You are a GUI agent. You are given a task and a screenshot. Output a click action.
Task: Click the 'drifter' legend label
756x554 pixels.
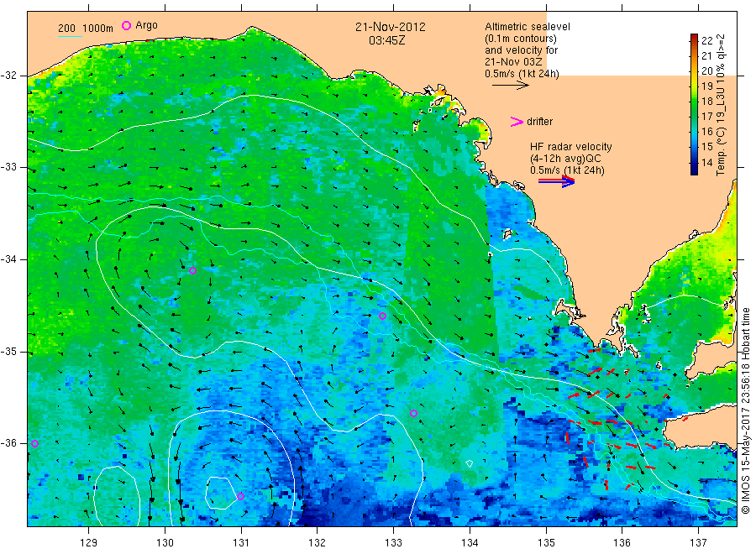540,122
